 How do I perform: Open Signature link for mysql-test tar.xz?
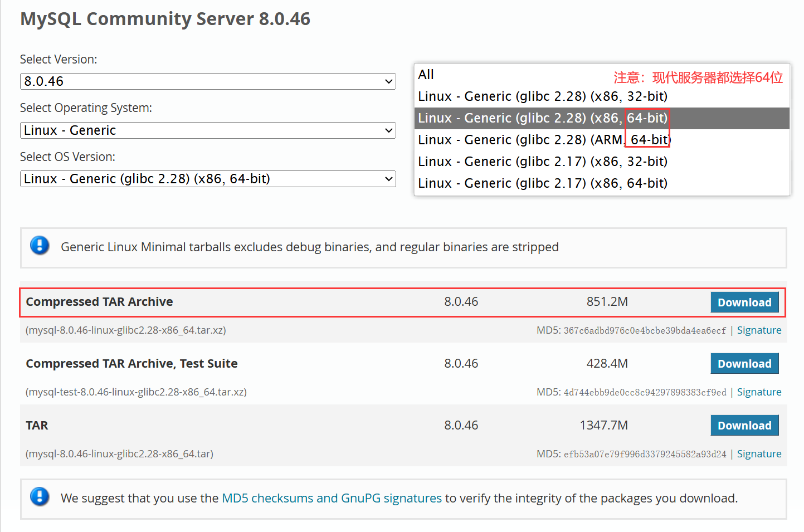pyautogui.click(x=759, y=392)
